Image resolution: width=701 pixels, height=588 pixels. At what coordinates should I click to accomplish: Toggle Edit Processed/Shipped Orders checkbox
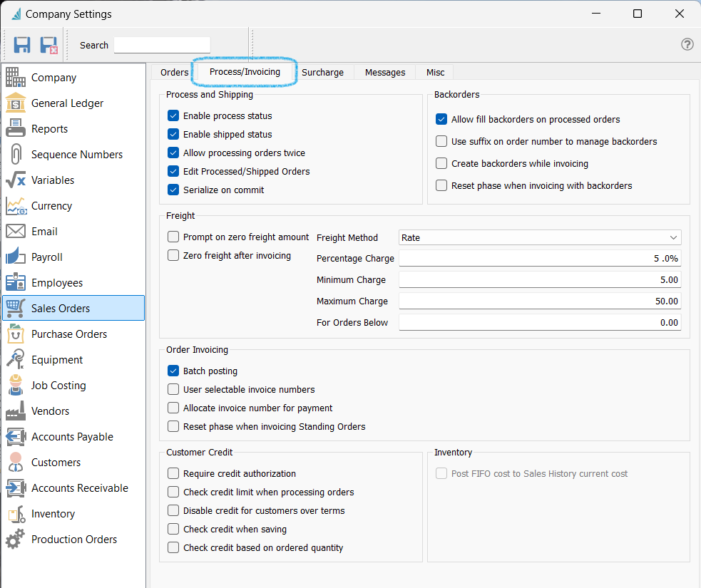click(173, 171)
